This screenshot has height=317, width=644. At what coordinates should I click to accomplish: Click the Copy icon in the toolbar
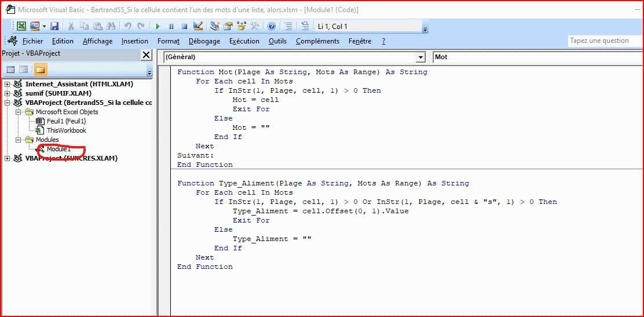(84, 26)
